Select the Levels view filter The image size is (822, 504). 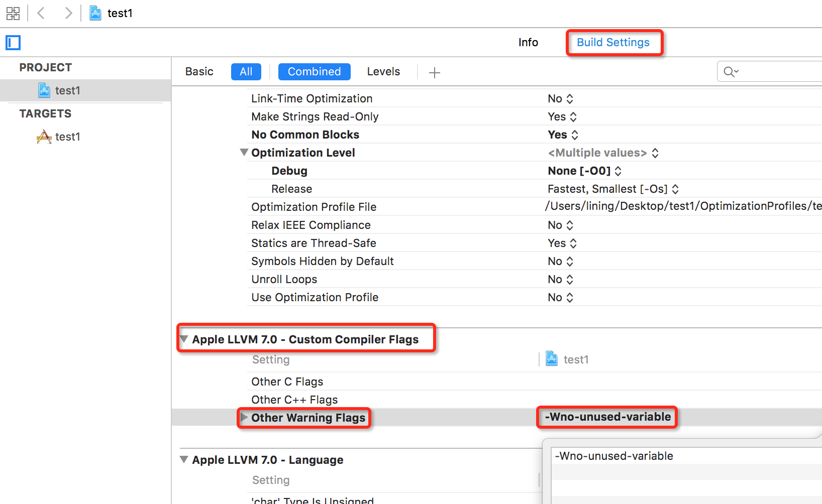[x=383, y=72]
